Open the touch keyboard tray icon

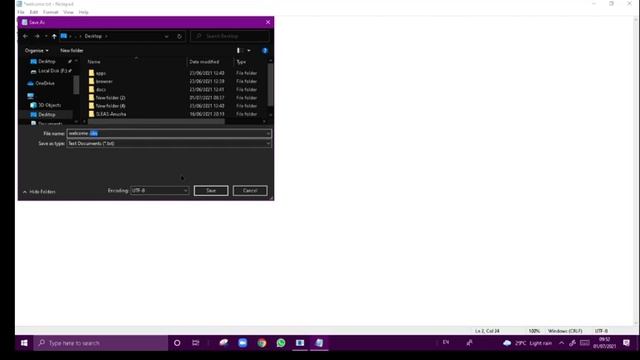click(584, 343)
